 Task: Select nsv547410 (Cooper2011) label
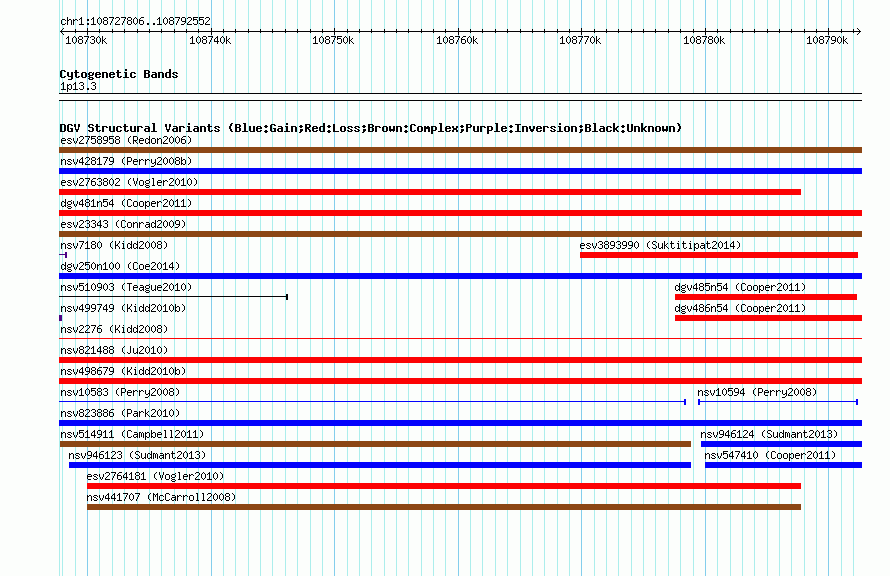click(770, 455)
